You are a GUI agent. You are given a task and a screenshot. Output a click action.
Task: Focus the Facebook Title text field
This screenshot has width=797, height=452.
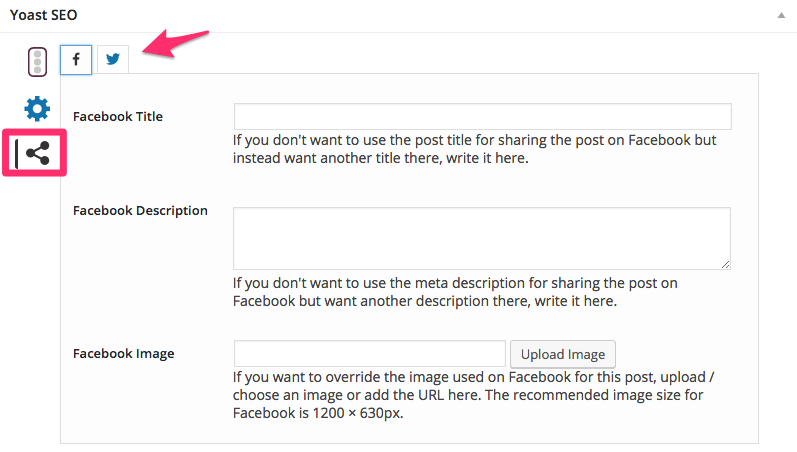(482, 116)
